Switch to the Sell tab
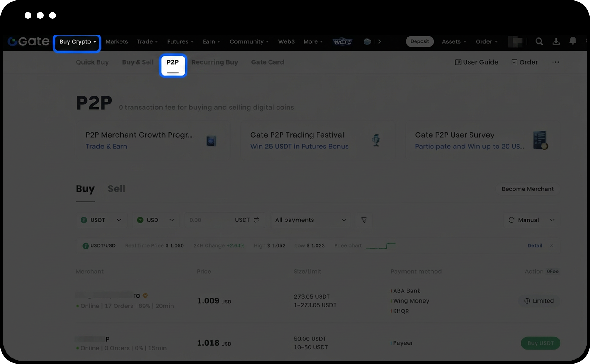Image resolution: width=590 pixels, height=364 pixels. pyautogui.click(x=116, y=189)
